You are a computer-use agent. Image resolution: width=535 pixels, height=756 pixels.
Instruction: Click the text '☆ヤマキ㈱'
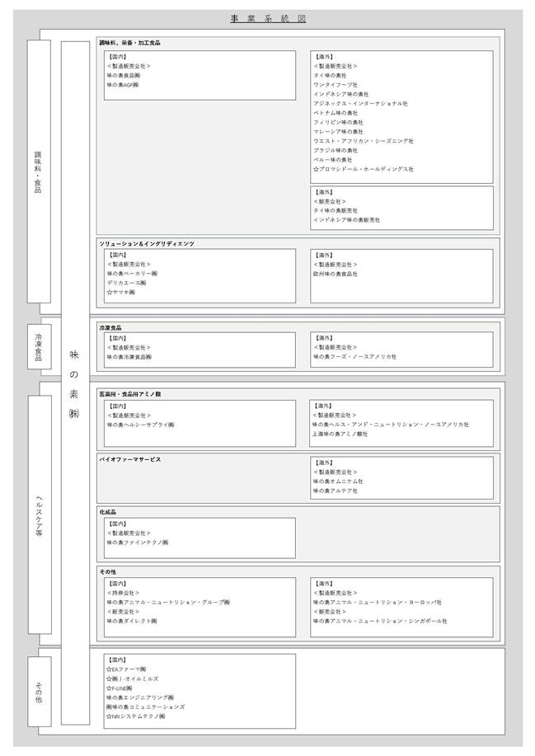[121, 292]
